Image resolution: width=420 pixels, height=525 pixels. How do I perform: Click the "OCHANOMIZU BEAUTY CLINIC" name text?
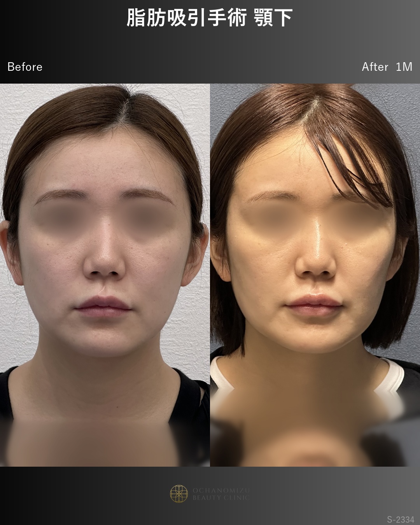coord(221,494)
